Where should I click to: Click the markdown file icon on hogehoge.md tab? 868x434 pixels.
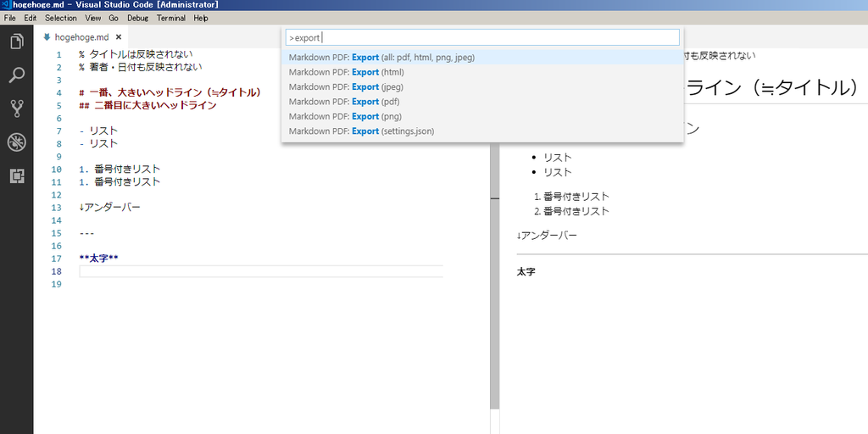click(47, 37)
